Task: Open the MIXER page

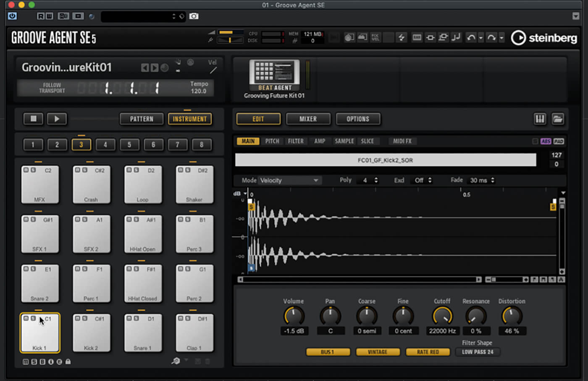Action: [308, 119]
